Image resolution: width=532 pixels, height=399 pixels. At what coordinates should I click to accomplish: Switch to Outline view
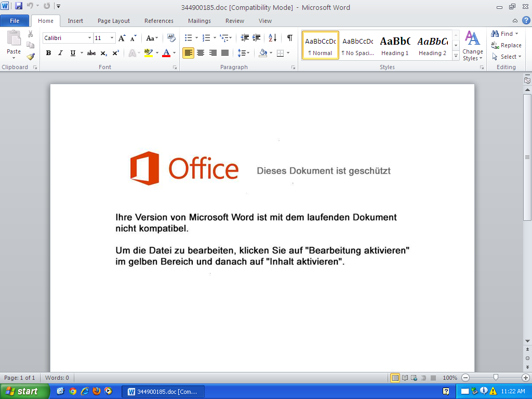click(423, 378)
